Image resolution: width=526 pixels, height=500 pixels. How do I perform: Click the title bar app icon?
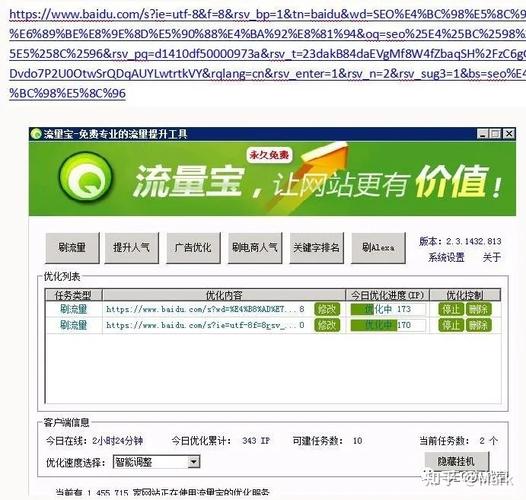pyautogui.click(x=36, y=134)
